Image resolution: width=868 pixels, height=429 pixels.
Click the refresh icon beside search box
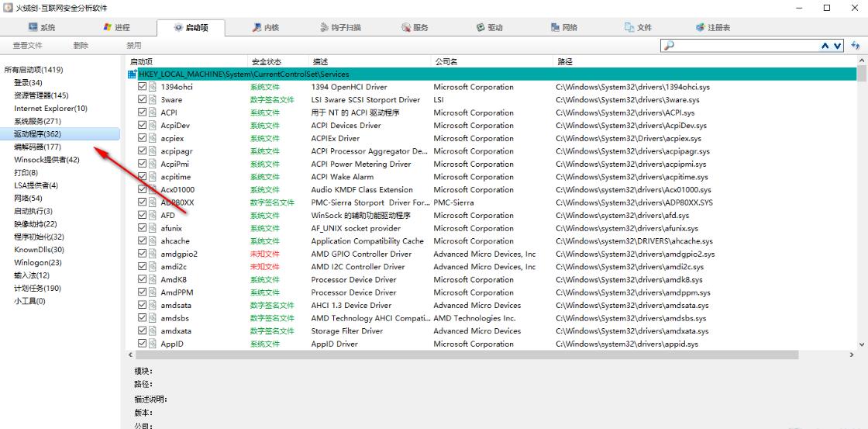855,46
